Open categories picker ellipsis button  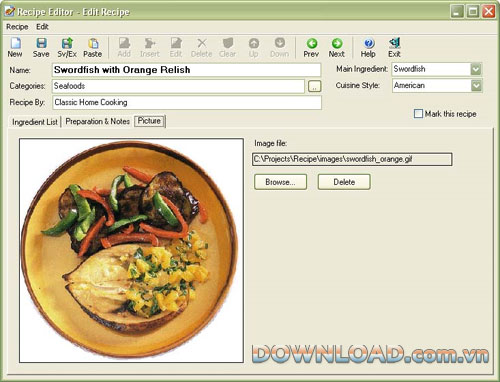point(314,86)
